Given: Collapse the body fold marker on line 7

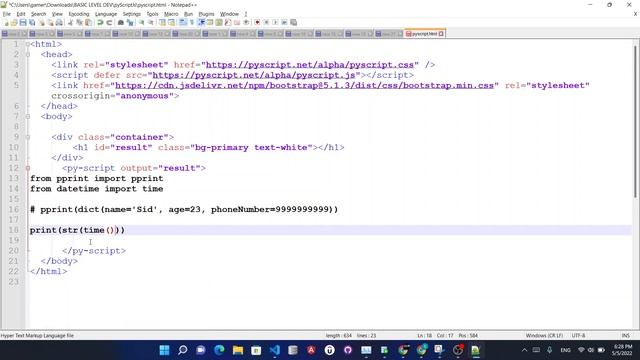Looking at the screenshot, I should (28, 116).
